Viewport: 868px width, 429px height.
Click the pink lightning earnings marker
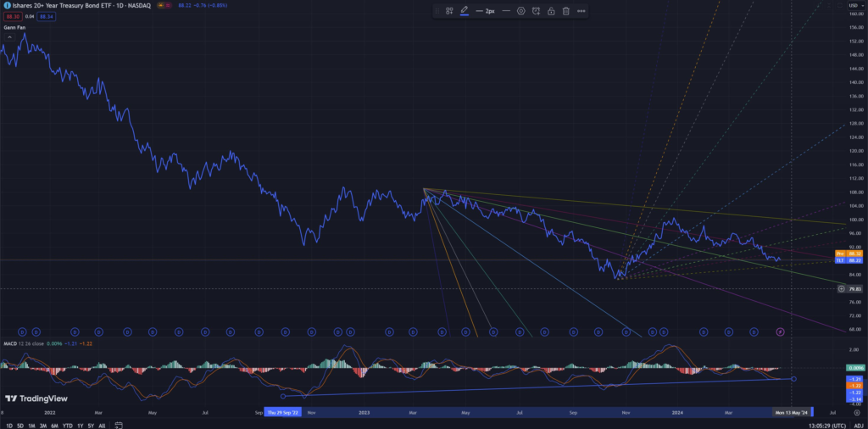point(781,331)
